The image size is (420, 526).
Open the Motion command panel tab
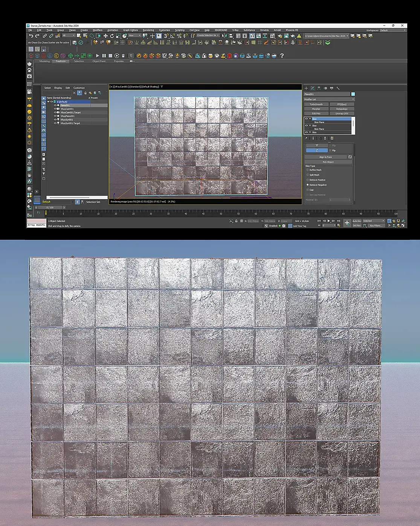(x=325, y=88)
